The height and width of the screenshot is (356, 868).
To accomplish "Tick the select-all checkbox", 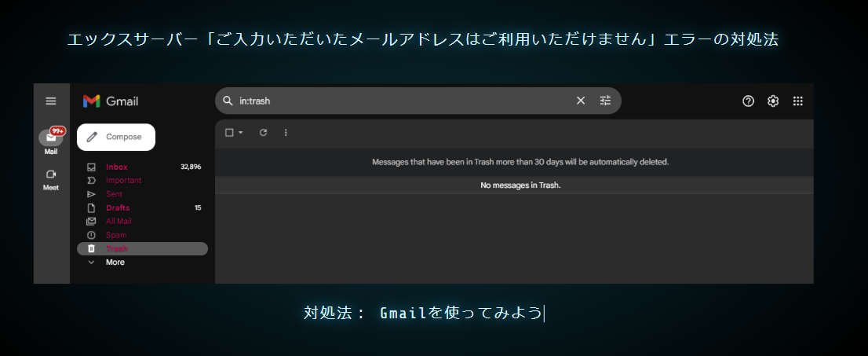I will [229, 133].
